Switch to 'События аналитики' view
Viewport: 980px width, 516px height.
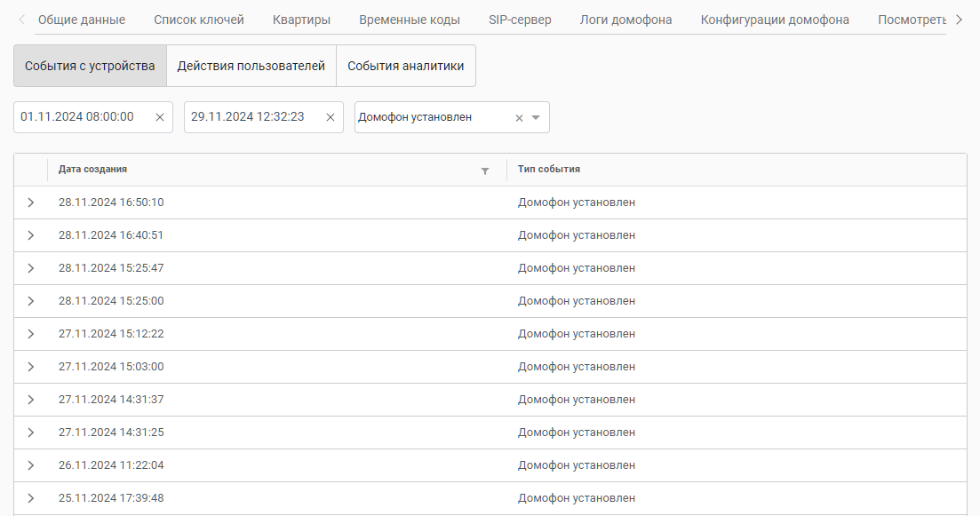tap(405, 66)
